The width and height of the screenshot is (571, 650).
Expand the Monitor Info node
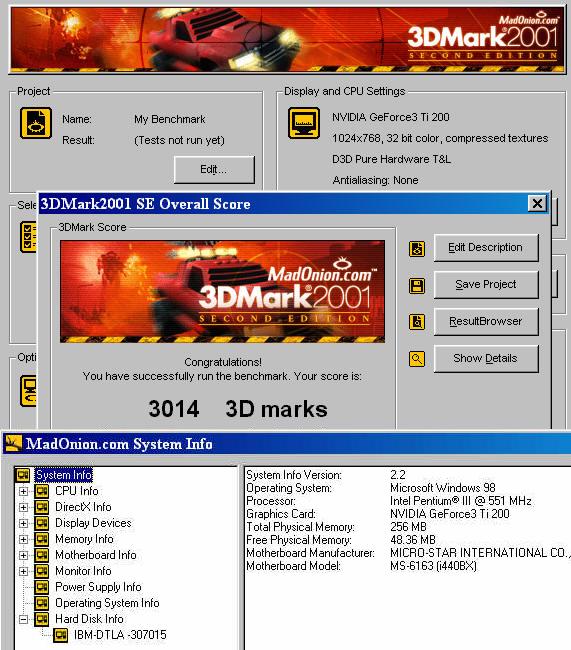click(x=24, y=571)
